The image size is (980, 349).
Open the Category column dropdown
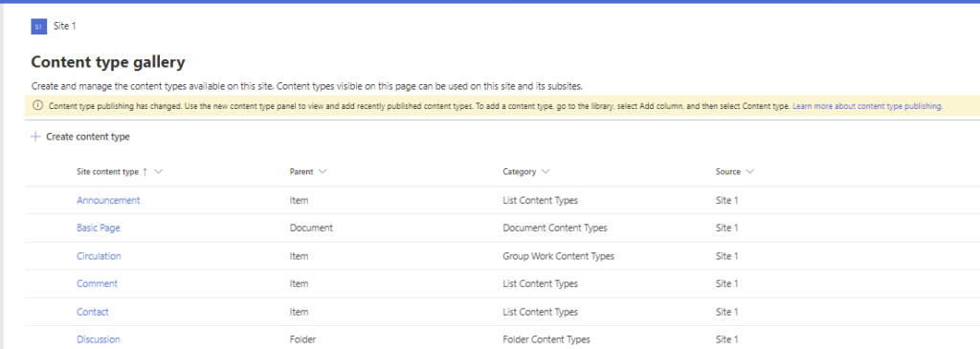point(545,172)
